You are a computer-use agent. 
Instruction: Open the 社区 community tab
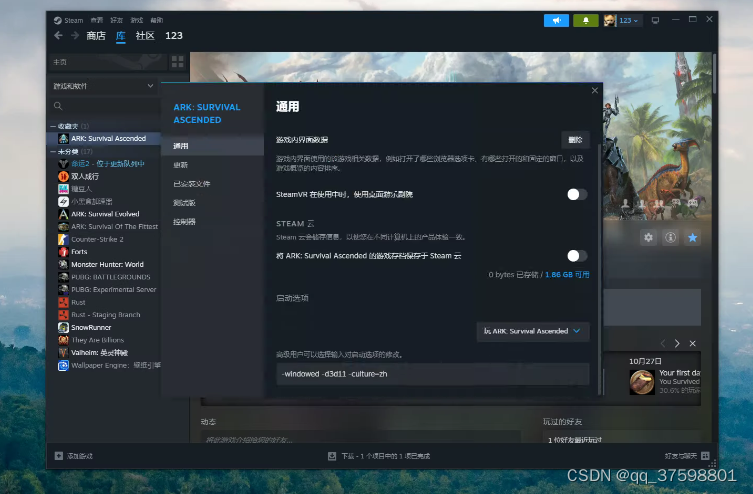(x=145, y=36)
